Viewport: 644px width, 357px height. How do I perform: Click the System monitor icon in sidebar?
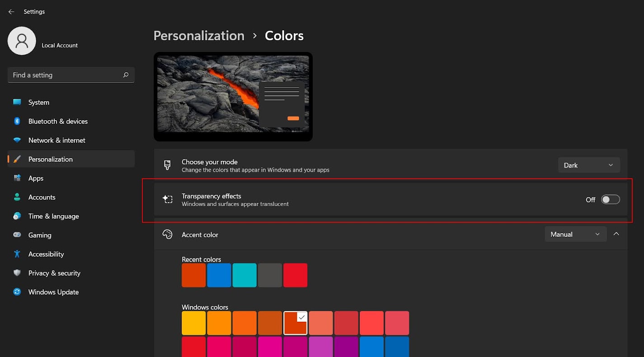17,102
